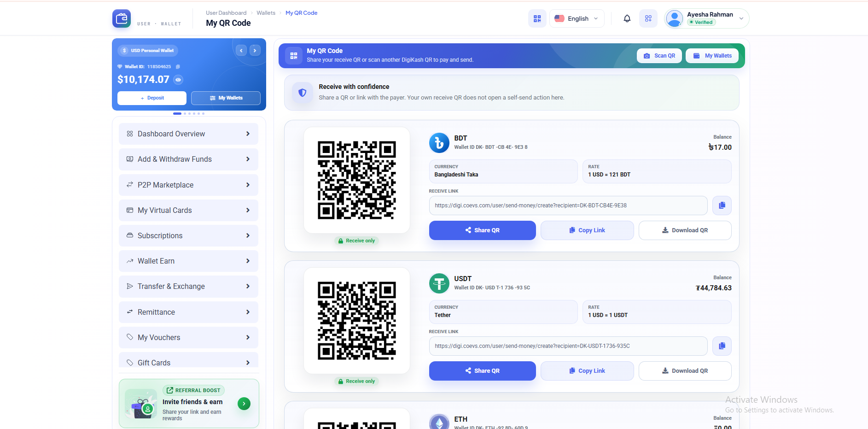Click the first wallet carousel dot indicator
This screenshot has width=868, height=429.
177,113
